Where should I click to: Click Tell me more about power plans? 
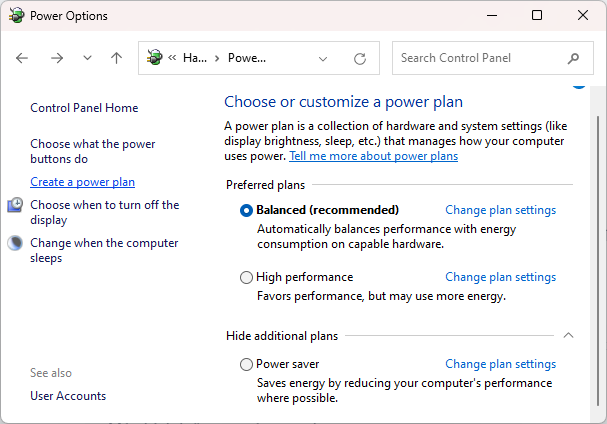coord(373,156)
